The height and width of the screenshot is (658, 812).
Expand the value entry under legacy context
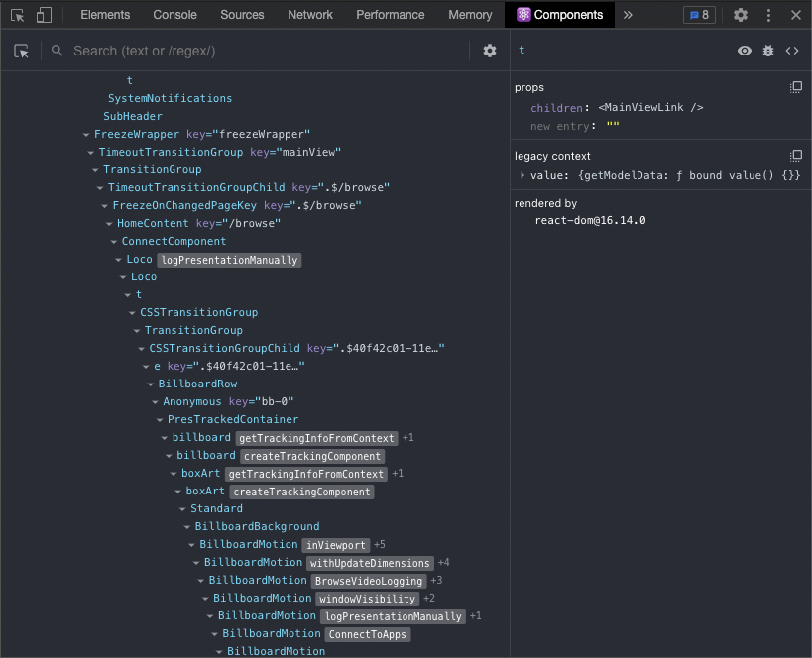[x=522, y=175]
